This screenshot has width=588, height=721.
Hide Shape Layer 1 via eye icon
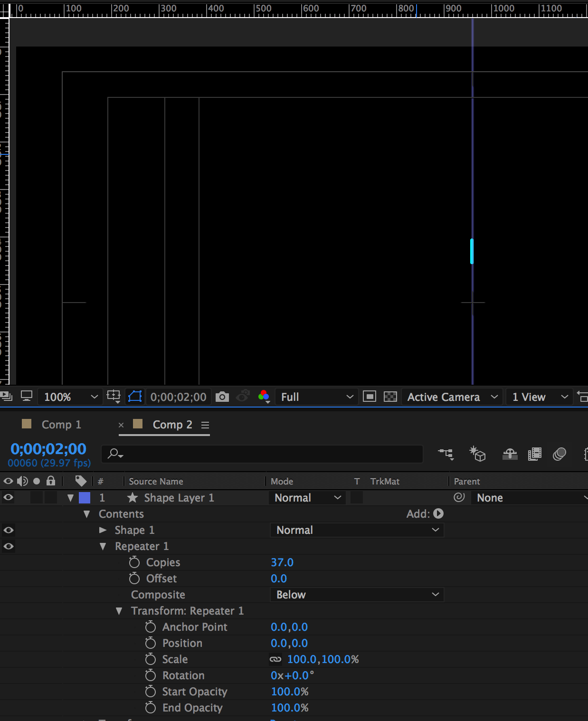(x=8, y=497)
